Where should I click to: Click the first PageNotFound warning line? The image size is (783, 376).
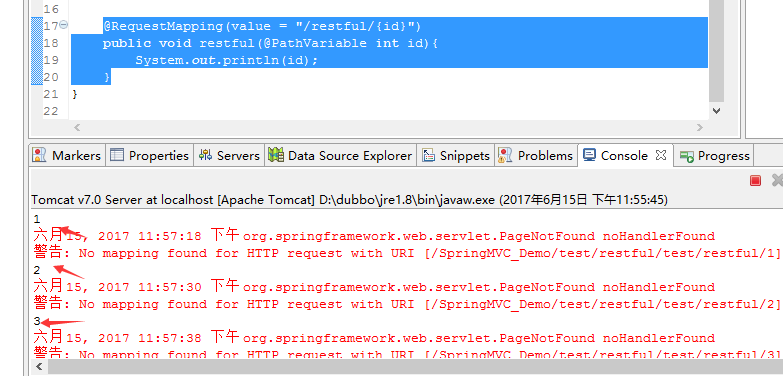[x=374, y=236]
